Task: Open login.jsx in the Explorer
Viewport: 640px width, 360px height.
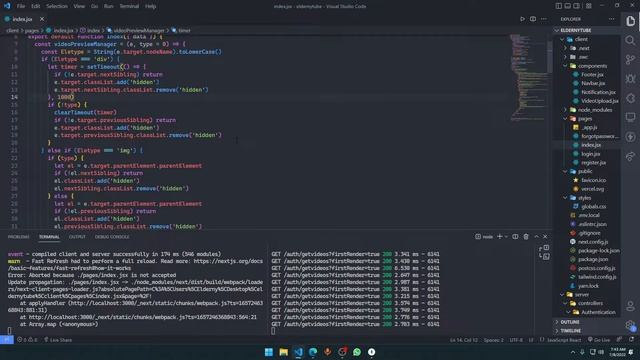Action: pos(590,154)
